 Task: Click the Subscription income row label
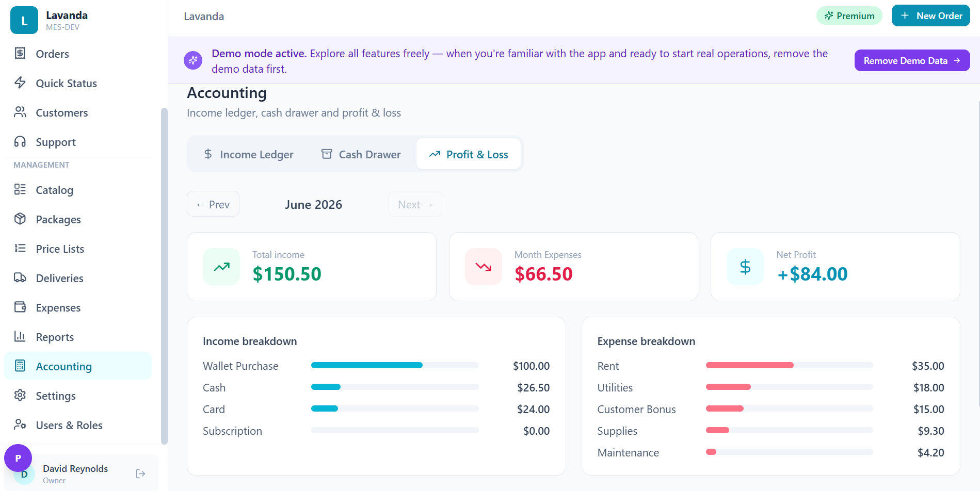[232, 431]
